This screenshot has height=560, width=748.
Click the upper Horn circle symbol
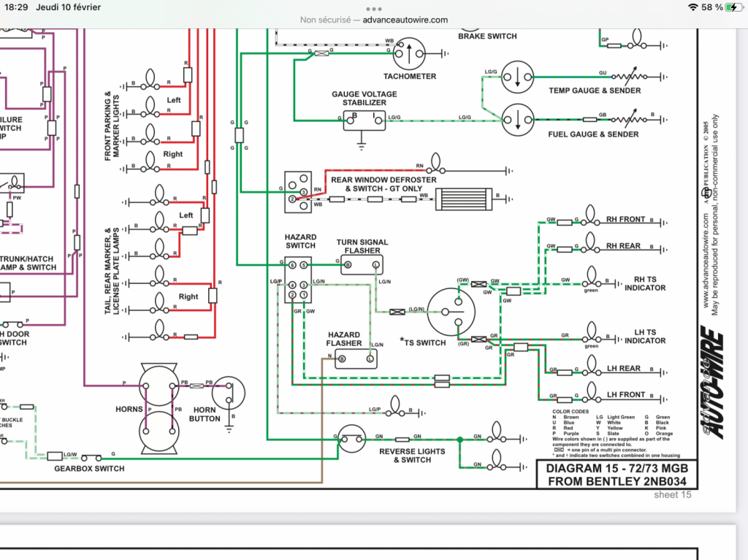(x=159, y=386)
